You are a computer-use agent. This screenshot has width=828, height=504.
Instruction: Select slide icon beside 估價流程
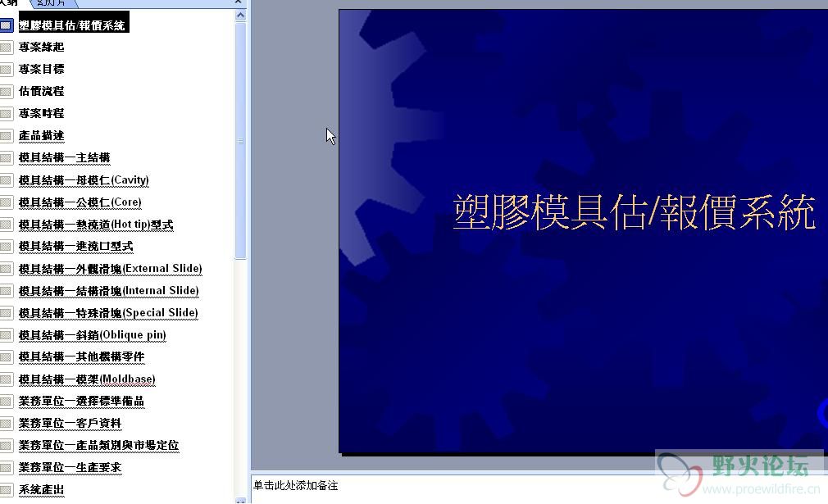pyautogui.click(x=6, y=91)
